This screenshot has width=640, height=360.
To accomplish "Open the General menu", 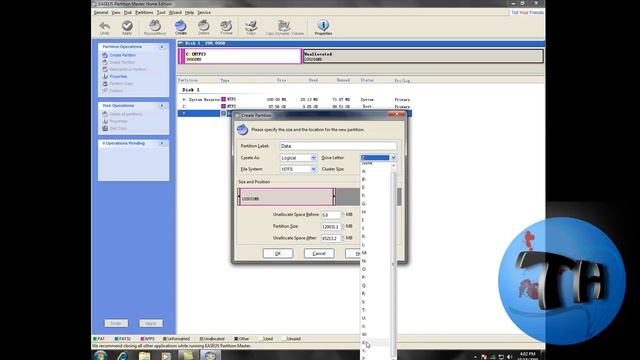I will click(x=101, y=13).
